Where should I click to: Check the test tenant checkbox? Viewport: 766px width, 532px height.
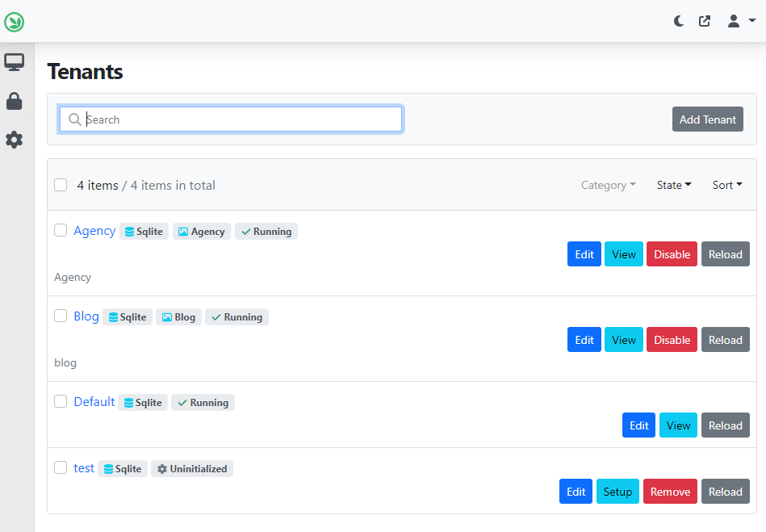tap(61, 467)
